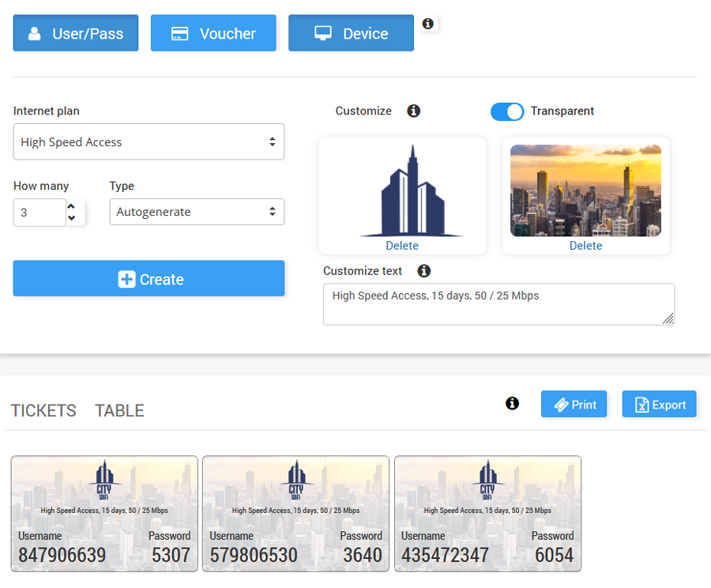Select the Voucher option
Image resolution: width=711 pixels, height=588 pixels.
(x=213, y=33)
